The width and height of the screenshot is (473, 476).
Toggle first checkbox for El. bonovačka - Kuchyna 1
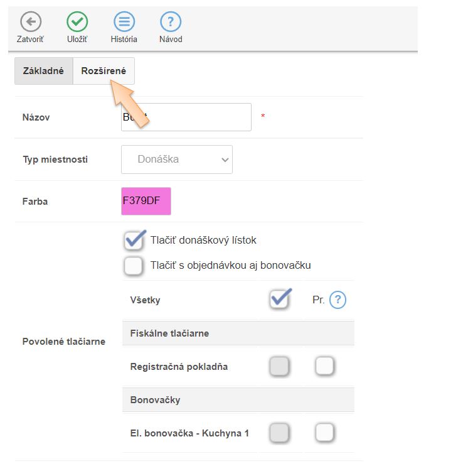(x=279, y=433)
